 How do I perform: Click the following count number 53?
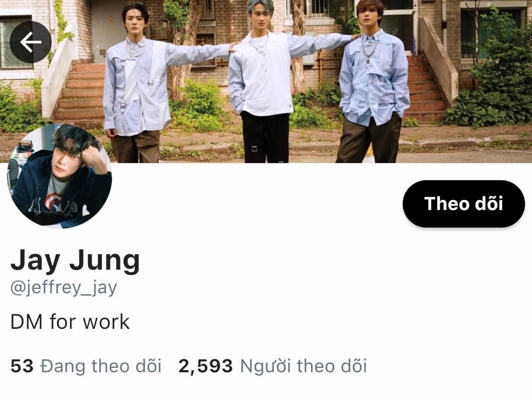[22, 366]
